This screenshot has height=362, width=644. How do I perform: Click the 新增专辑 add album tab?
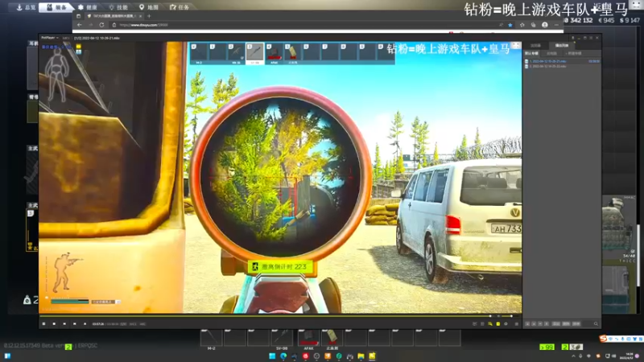(x=574, y=53)
